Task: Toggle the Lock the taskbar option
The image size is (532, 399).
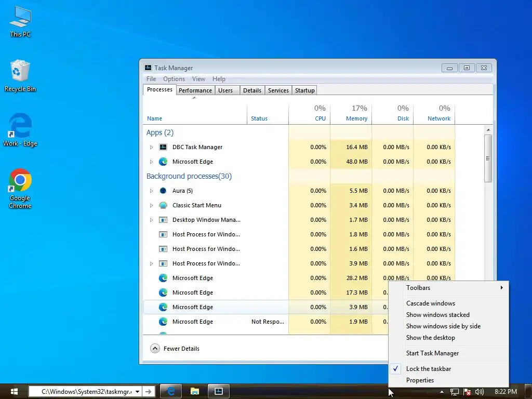Action: pos(448,369)
